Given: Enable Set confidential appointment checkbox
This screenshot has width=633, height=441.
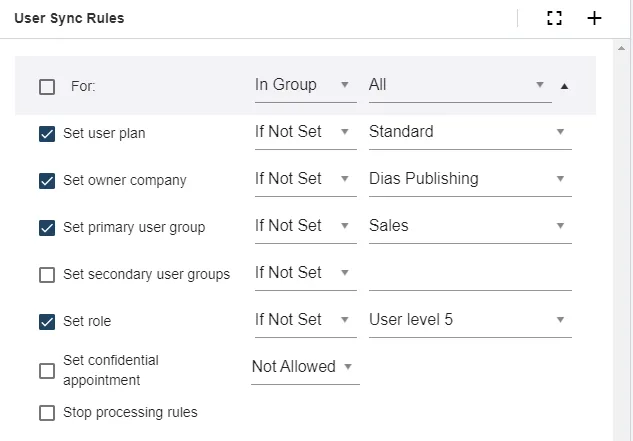Looking at the screenshot, I should (x=47, y=371).
